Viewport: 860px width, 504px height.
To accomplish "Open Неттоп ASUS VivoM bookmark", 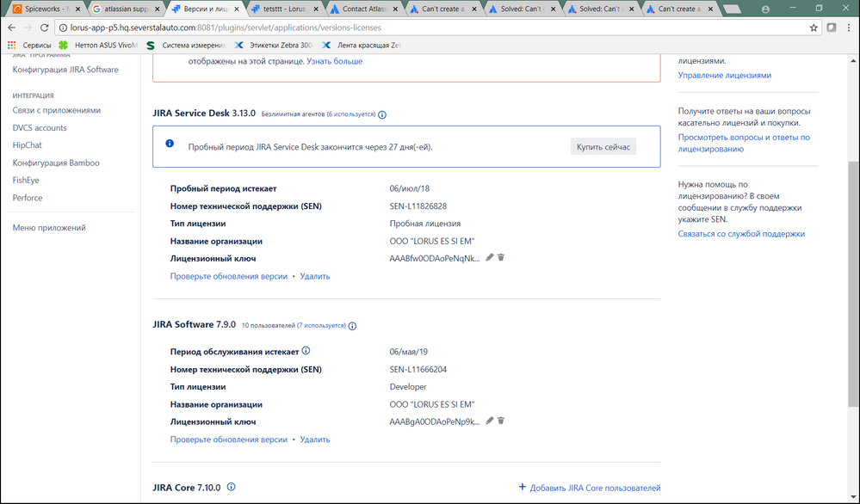I will (x=99, y=46).
